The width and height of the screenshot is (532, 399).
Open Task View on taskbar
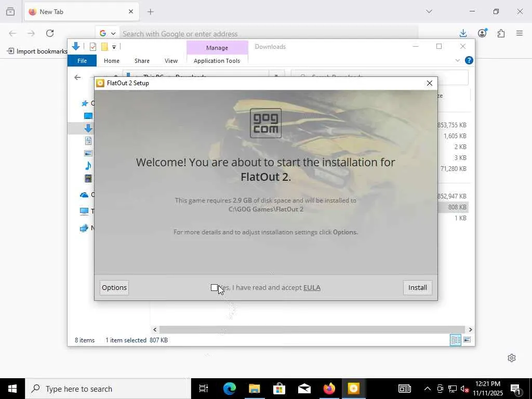(x=204, y=389)
